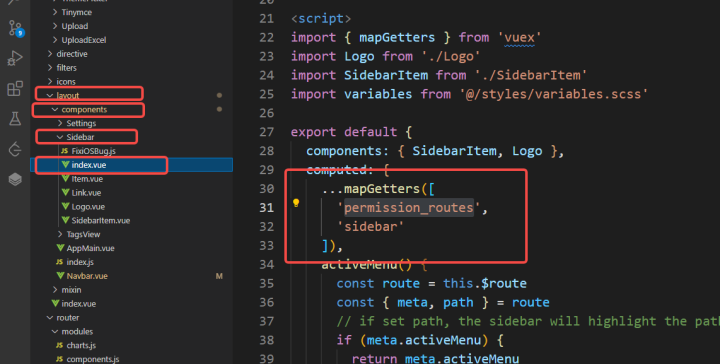Click the Vue icon beside Item.vue

65,179
